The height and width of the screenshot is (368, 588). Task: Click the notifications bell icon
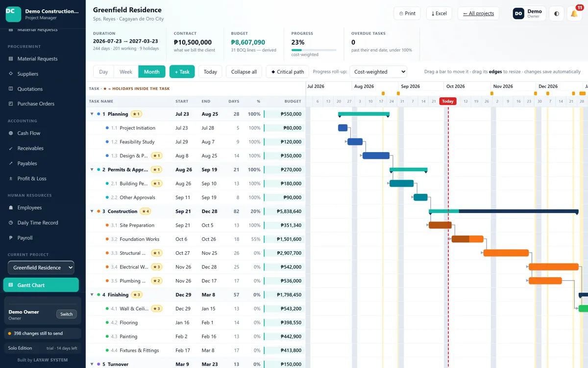[574, 14]
